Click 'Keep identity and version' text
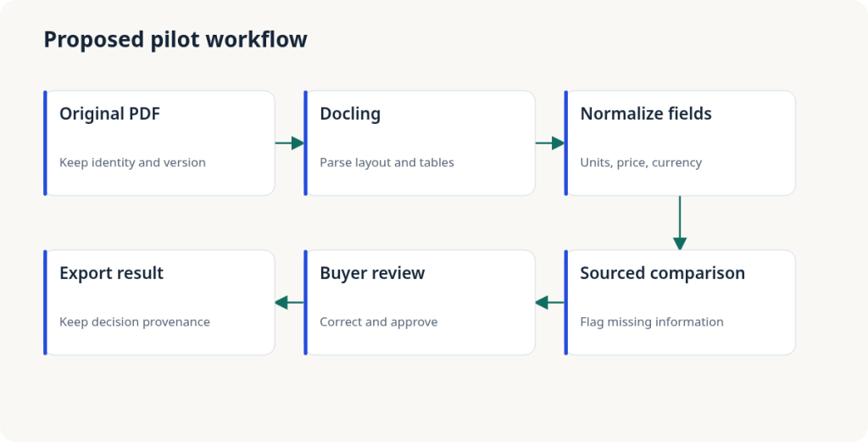The image size is (868, 442). click(x=132, y=162)
